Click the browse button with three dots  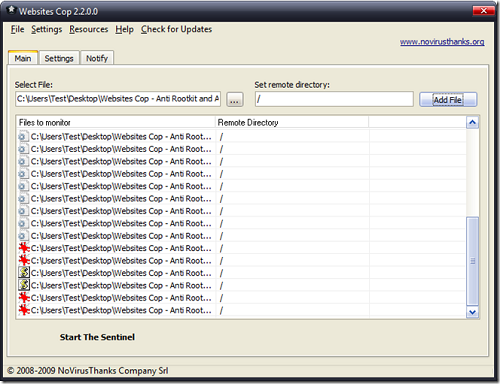coord(235,99)
